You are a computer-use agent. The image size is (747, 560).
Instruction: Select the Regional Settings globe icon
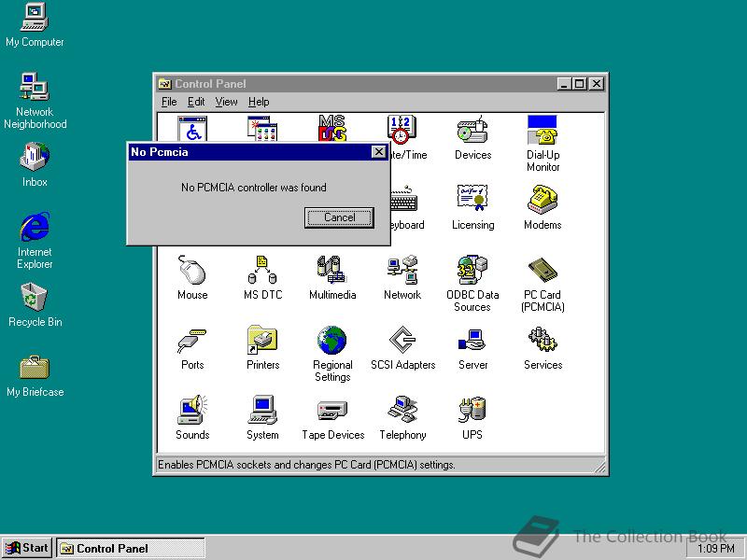point(332,340)
